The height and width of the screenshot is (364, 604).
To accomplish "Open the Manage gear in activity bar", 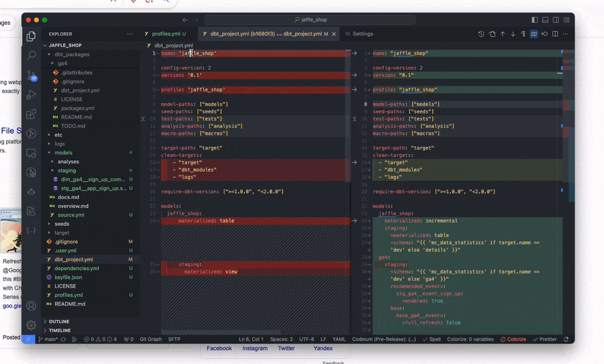I will click(x=31, y=325).
